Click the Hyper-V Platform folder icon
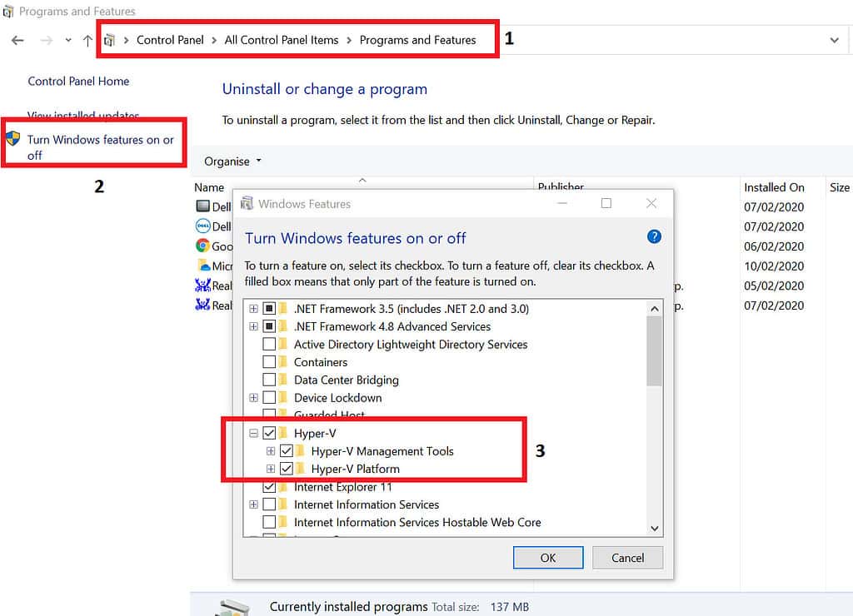Screen dimensions: 853x616 click(301, 469)
